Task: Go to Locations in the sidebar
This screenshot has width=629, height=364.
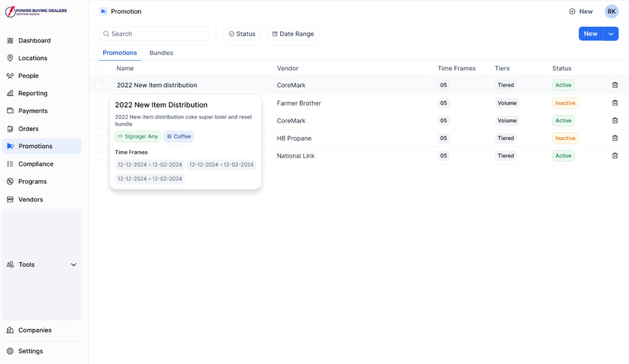Action: 33,58
